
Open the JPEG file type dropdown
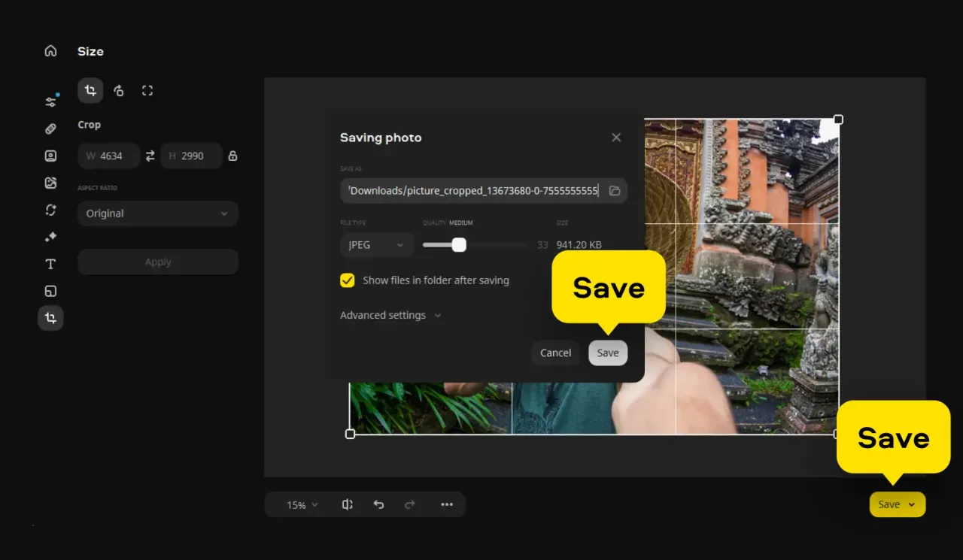point(376,245)
